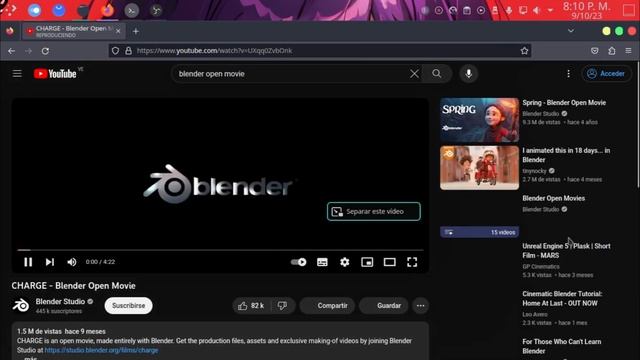Start voice search with microphone

point(469,74)
